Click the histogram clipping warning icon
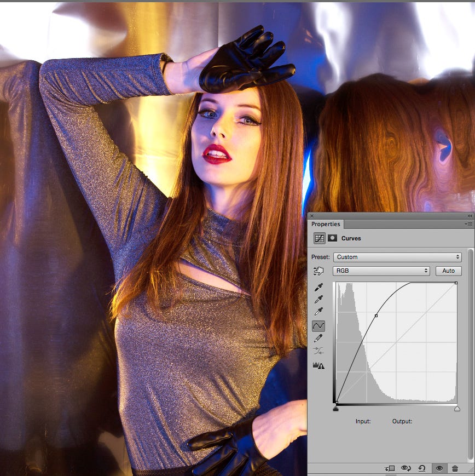The width and height of the screenshot is (475, 476). click(x=318, y=365)
